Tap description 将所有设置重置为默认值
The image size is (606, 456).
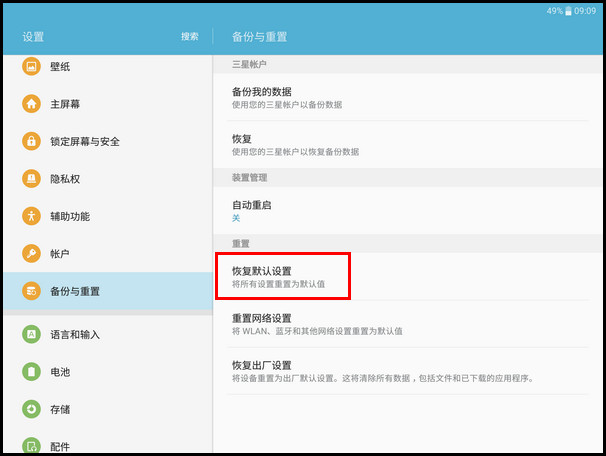[278, 284]
